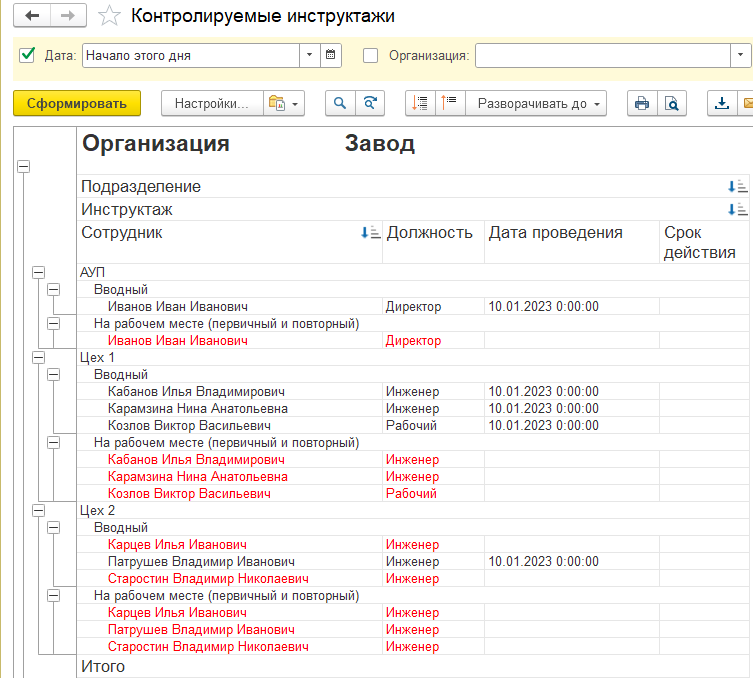This screenshot has height=678, width=753.
Task: Click the find next refresh-search icon
Action: tap(370, 103)
